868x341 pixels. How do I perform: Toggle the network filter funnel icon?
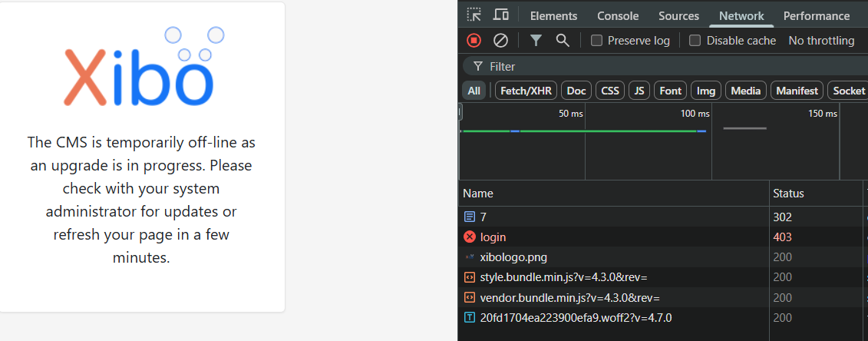pos(536,41)
